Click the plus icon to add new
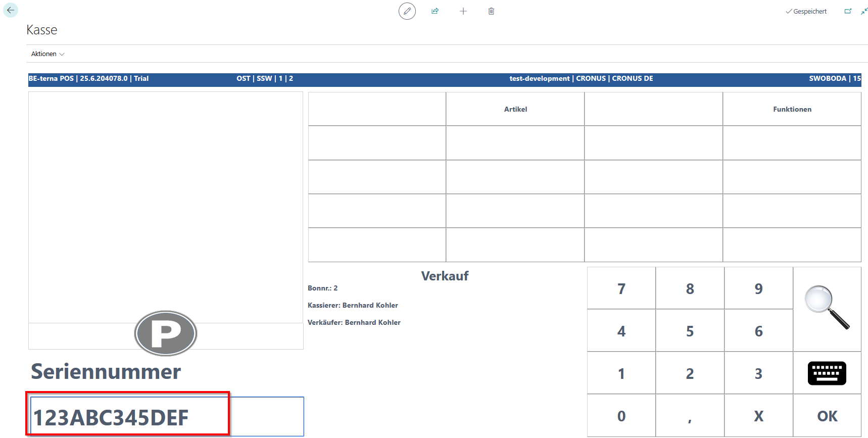This screenshot has width=868, height=438. pos(463,11)
